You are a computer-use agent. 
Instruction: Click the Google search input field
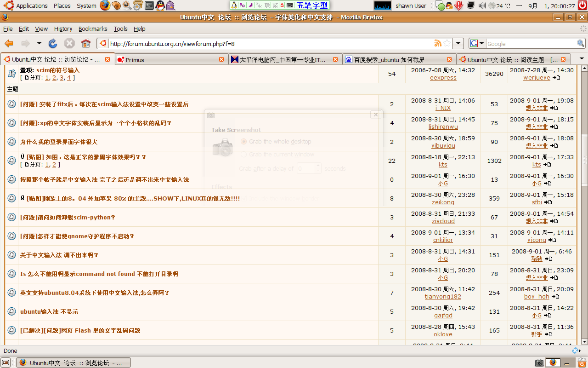click(531, 43)
